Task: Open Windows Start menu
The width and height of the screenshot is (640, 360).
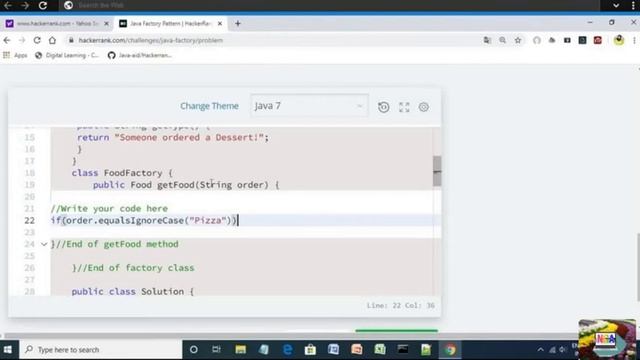Action: pyautogui.click(x=8, y=349)
